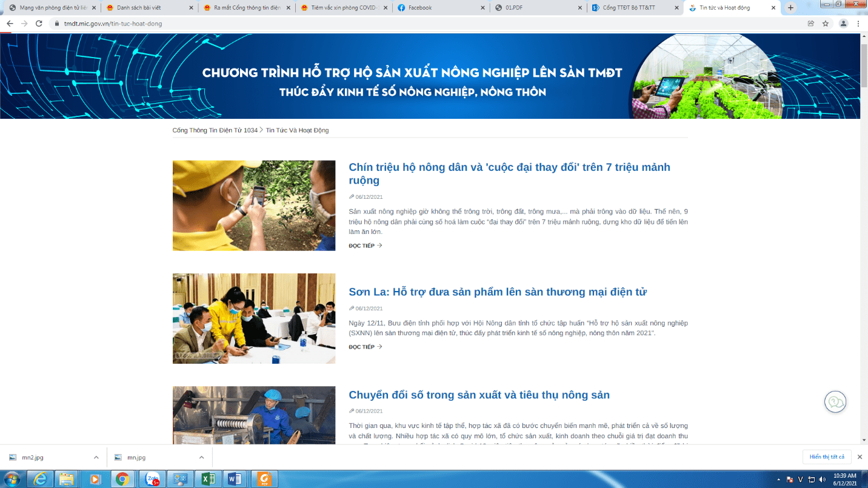The image size is (868, 488).
Task: Open the Action Center flag icon
Action: pos(790,480)
